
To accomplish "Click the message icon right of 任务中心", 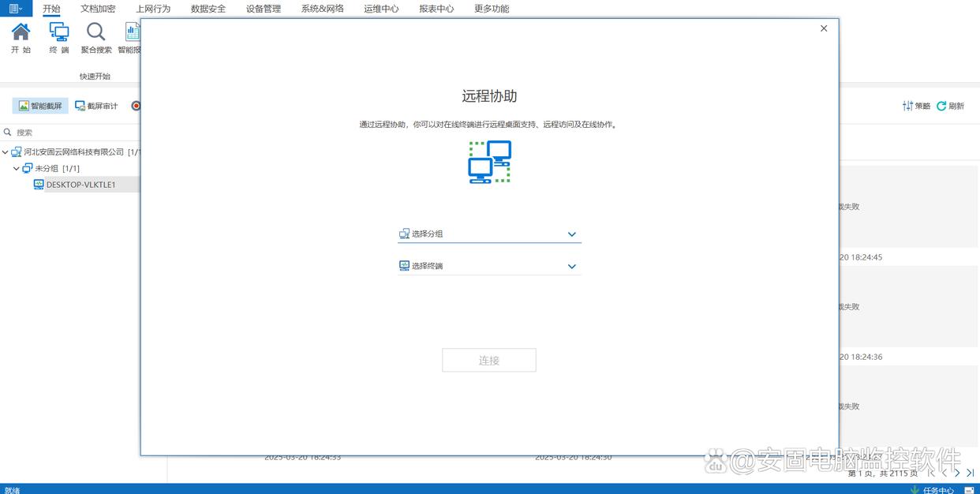I will coord(969,490).
